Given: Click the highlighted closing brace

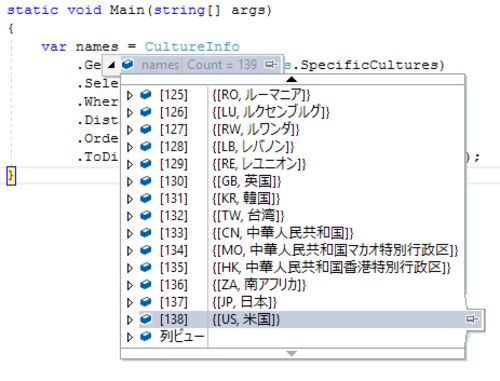Looking at the screenshot, I should point(11,176).
